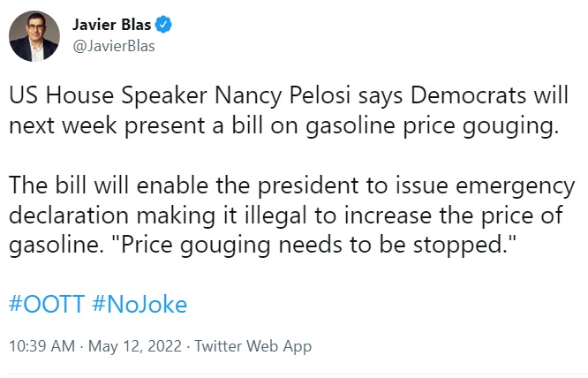Click the 10:39 AM timestamp
Screen dimensions: 588x378
click(x=41, y=346)
